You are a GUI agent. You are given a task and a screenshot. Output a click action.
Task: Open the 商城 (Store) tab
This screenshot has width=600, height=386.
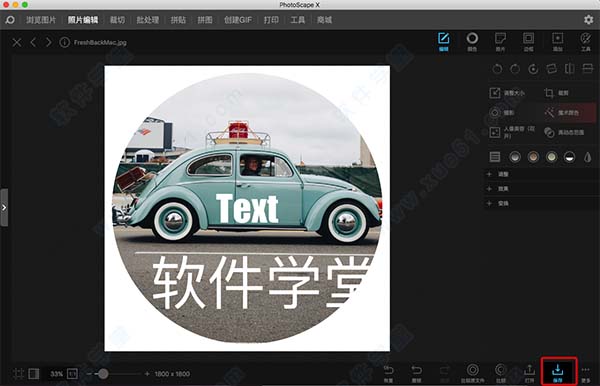coord(324,20)
